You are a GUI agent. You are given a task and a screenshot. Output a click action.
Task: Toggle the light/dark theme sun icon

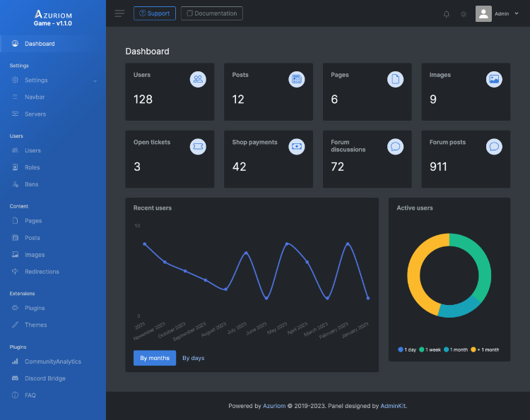[x=464, y=14]
